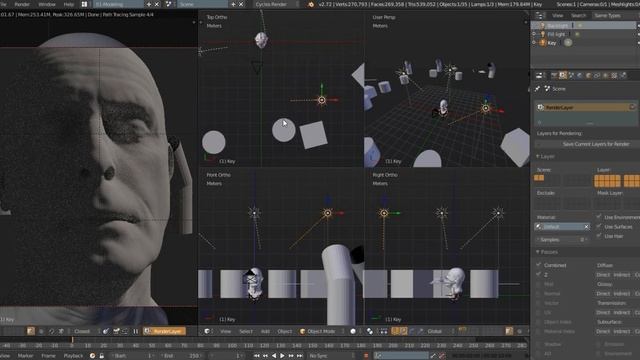The width and height of the screenshot is (640, 360).
Task: Enable the UV pass checkbox
Action: click(539, 312)
